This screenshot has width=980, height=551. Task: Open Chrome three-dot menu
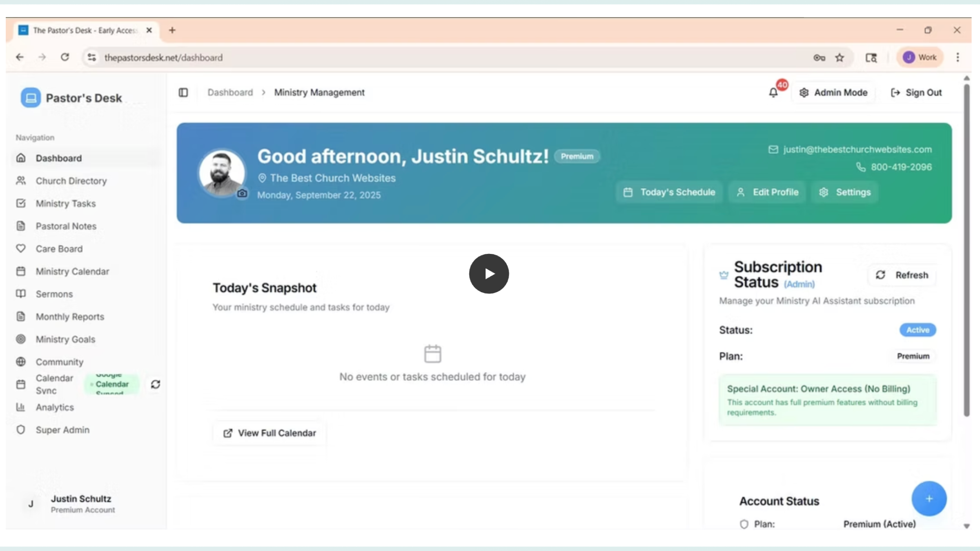[x=958, y=58]
